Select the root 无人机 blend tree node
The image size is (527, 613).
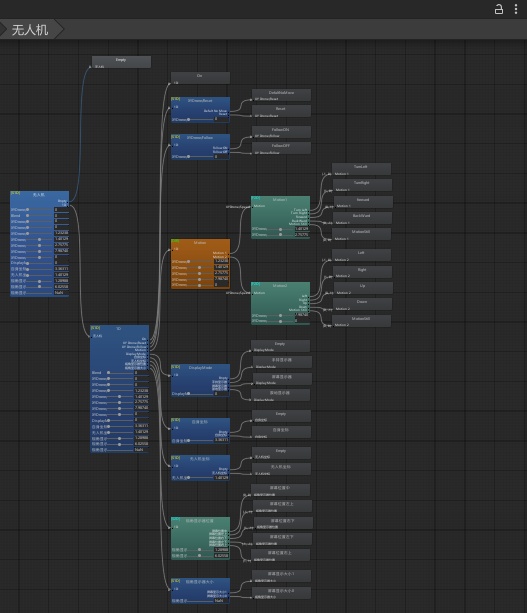[39, 244]
